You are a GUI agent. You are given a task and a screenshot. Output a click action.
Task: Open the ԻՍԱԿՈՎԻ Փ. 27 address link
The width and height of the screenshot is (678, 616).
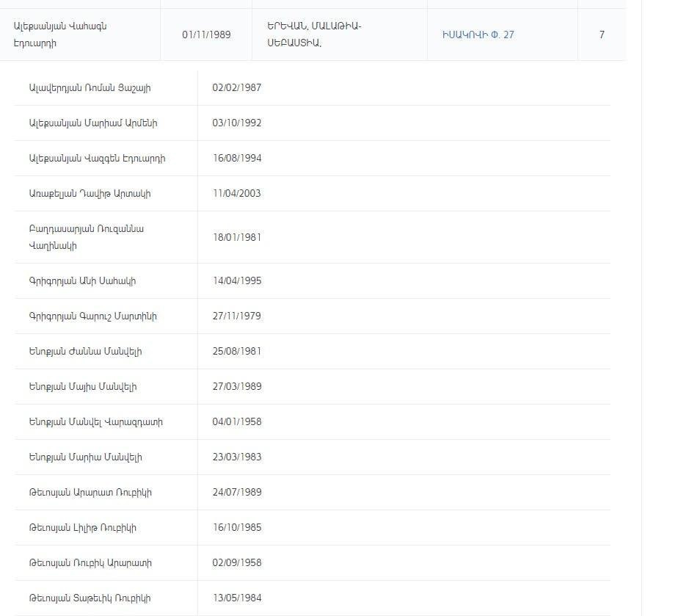[478, 35]
